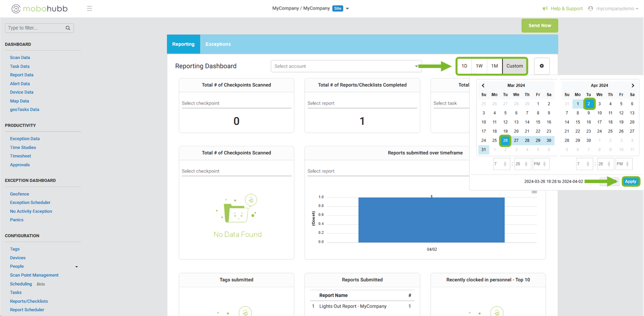
Task: Open the Select account dropdown
Action: (x=346, y=66)
